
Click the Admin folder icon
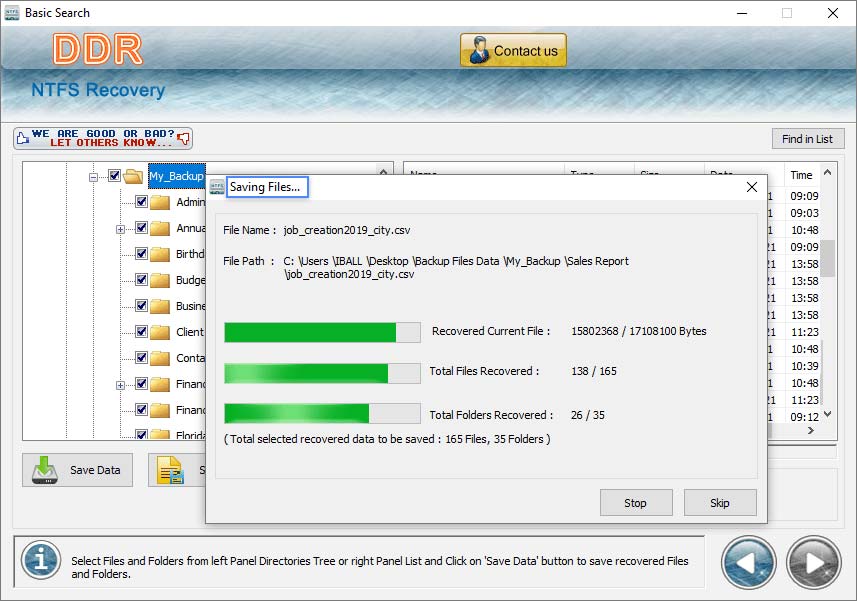pos(160,202)
